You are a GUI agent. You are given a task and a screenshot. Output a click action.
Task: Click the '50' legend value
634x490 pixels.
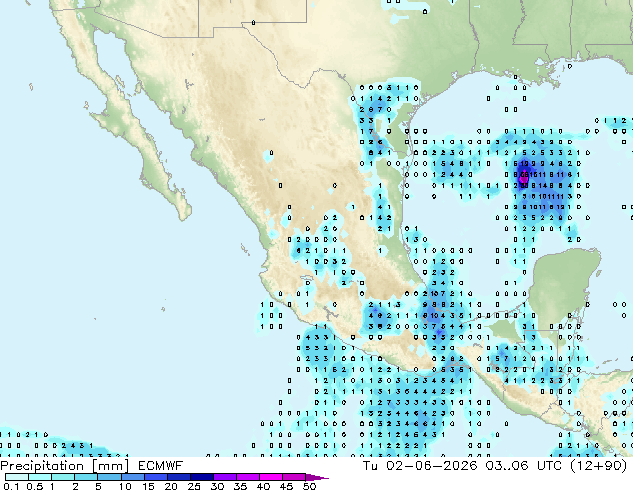tap(309, 486)
